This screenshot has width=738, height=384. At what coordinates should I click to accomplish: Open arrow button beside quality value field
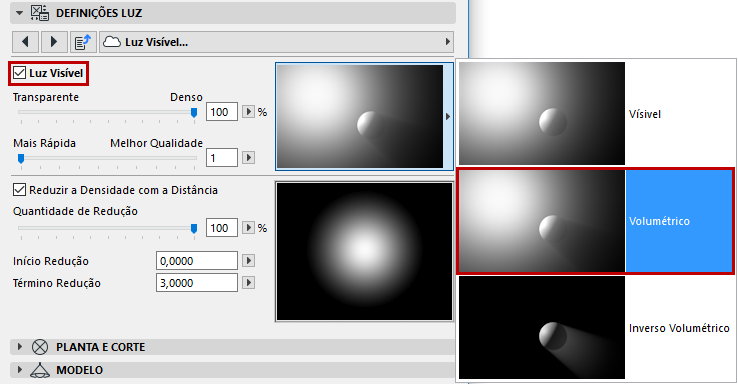tap(248, 157)
